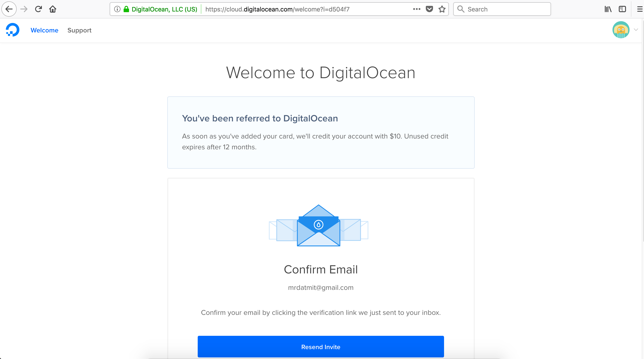Select the mrdatmit@gmail.com email text
644x359 pixels.
321,288
